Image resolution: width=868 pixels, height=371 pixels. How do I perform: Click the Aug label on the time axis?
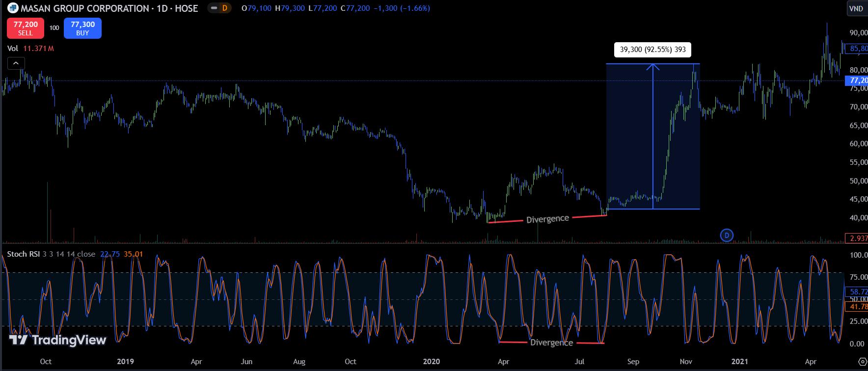tap(299, 362)
